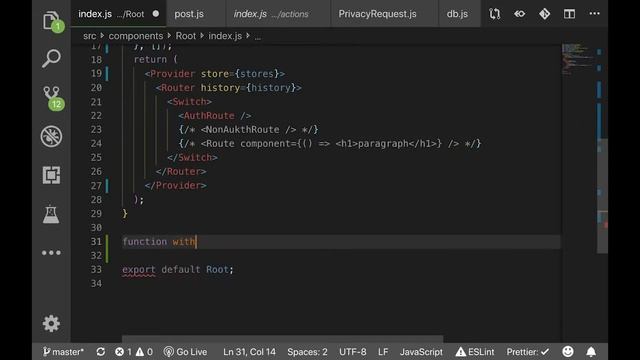Synchronize changes in status bar

[x=100, y=352]
